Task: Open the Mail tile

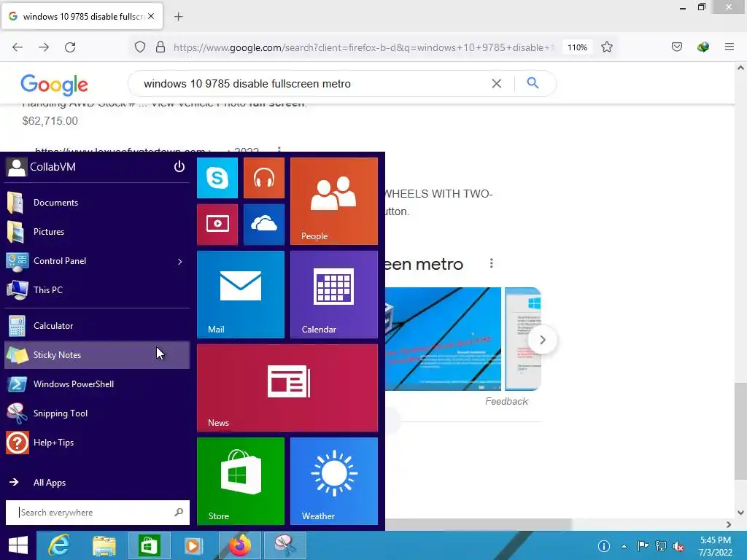Action: (x=241, y=295)
